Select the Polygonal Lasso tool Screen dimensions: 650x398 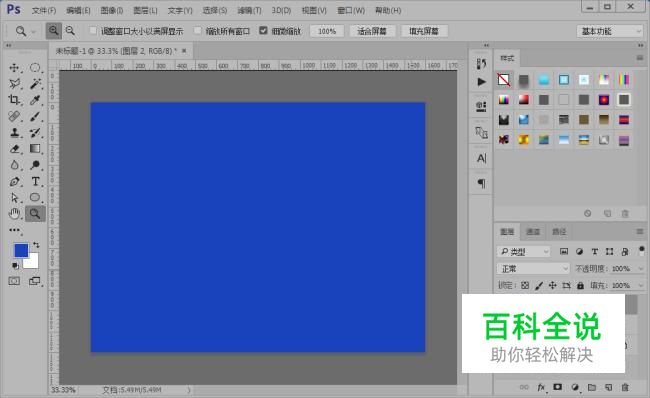tap(15, 84)
